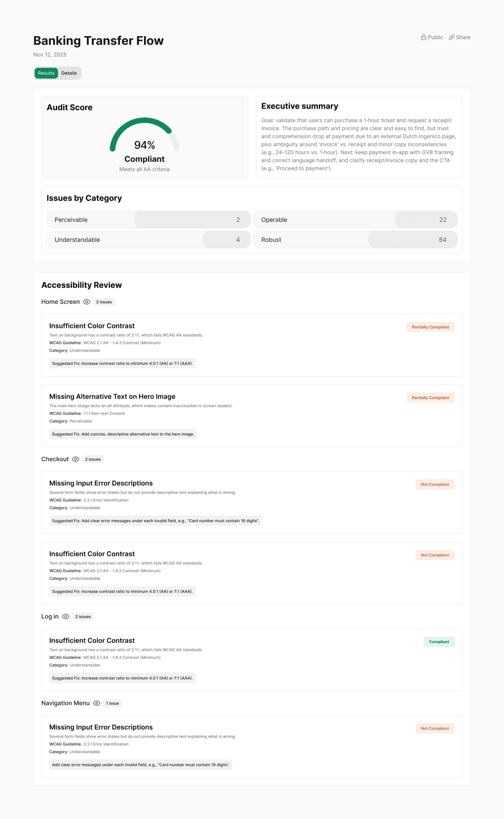Expand the Perceivable category row
The width and height of the screenshot is (504, 819).
[x=148, y=220]
